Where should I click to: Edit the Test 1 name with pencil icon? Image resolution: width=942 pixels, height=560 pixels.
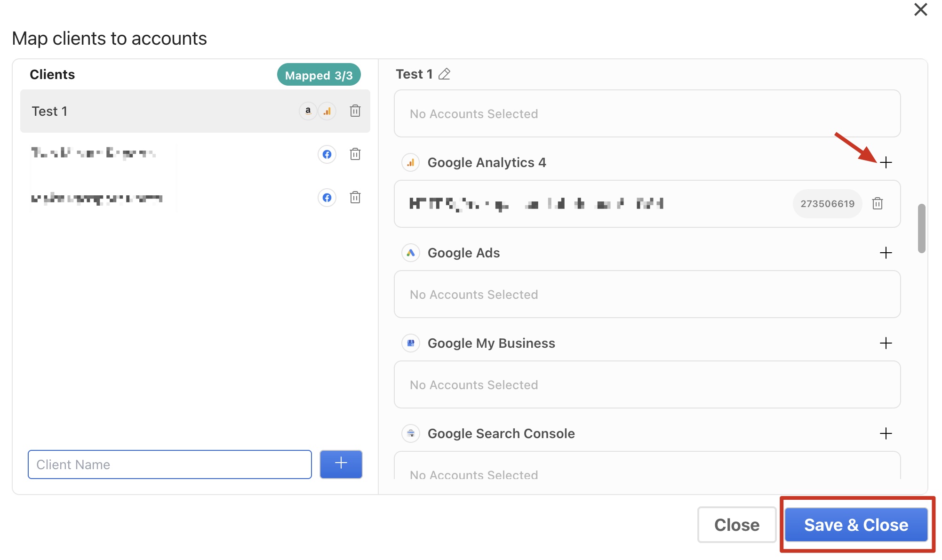(444, 74)
